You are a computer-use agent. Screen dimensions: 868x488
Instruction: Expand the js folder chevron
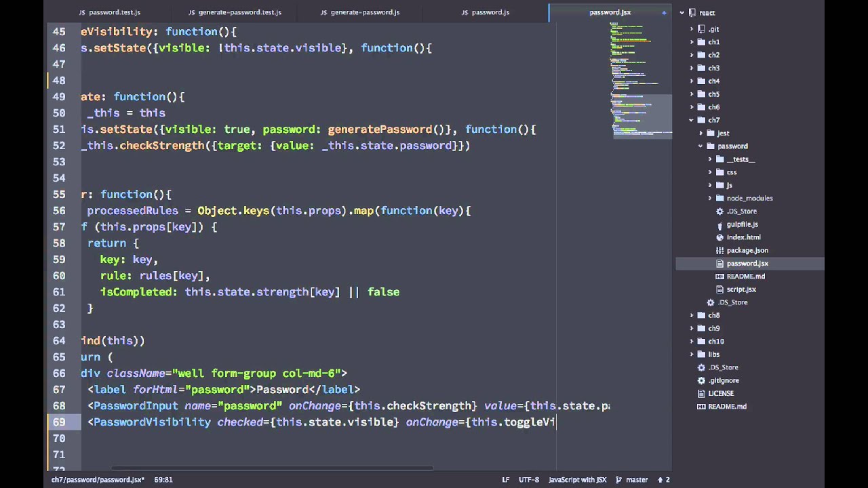[x=710, y=185]
